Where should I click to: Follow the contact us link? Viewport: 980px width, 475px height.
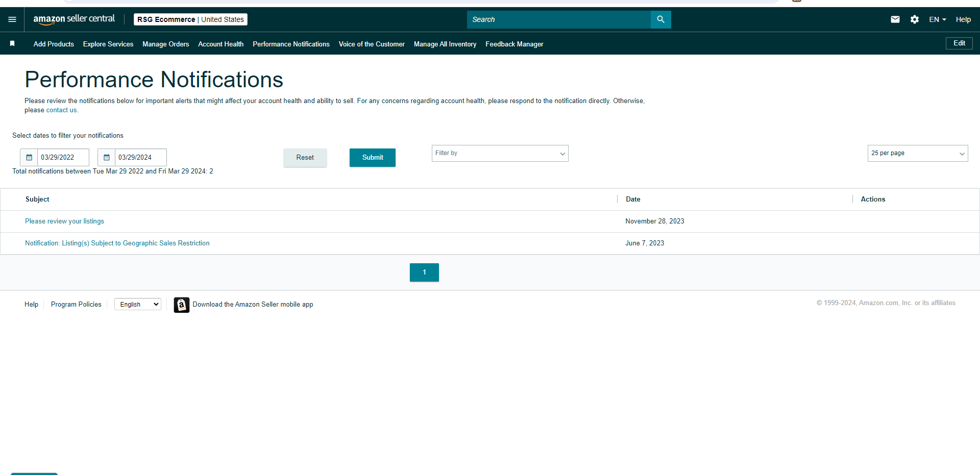pyautogui.click(x=61, y=110)
